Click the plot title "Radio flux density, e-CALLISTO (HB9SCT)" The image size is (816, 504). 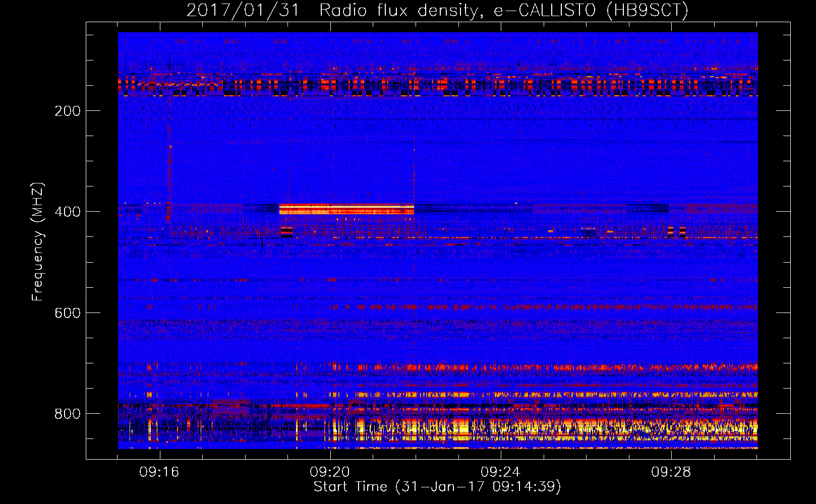pyautogui.click(x=504, y=11)
